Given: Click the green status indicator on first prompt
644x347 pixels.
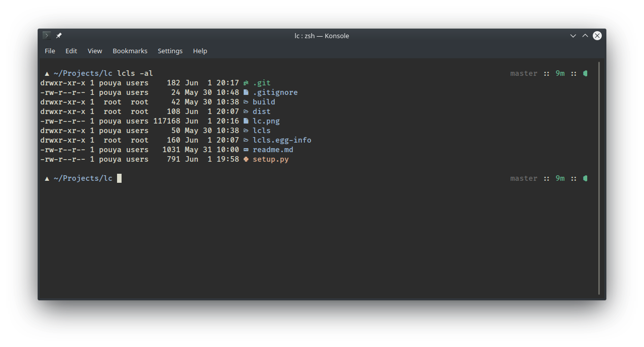Looking at the screenshot, I should 585,73.
